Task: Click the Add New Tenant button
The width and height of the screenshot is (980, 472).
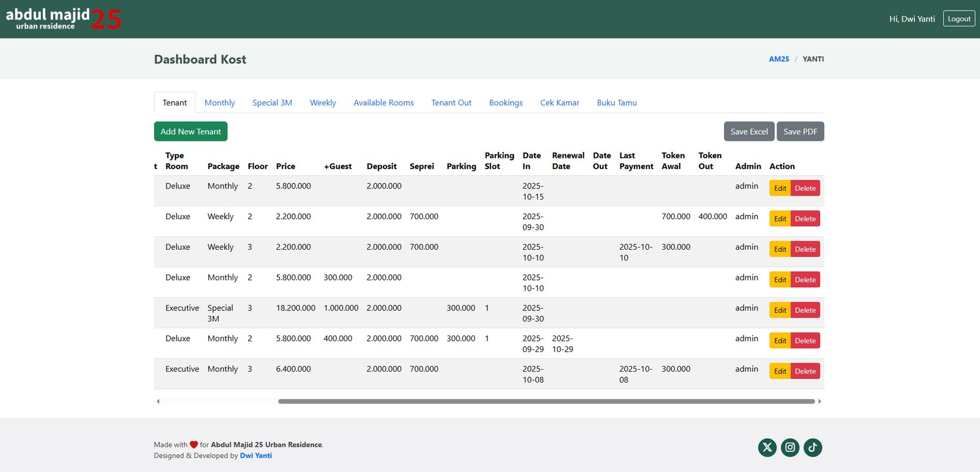Action: (190, 132)
